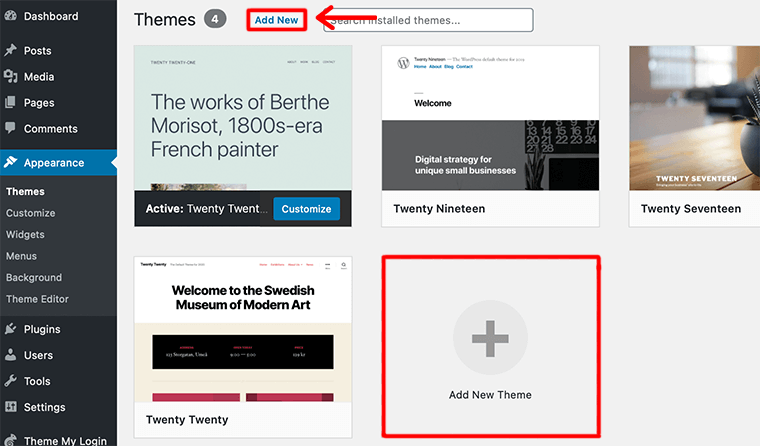Click the Add New button
The height and width of the screenshot is (446, 760).
tap(276, 20)
